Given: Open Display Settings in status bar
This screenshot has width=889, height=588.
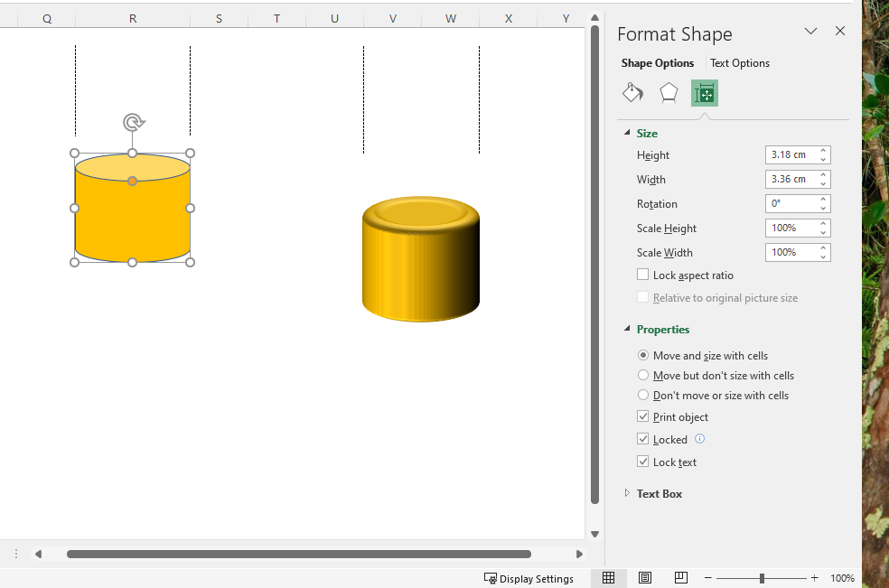Looking at the screenshot, I should pos(529,578).
